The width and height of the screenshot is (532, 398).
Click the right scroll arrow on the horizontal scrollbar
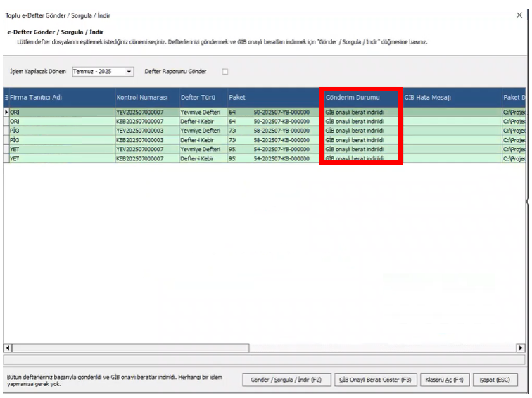tap(521, 347)
